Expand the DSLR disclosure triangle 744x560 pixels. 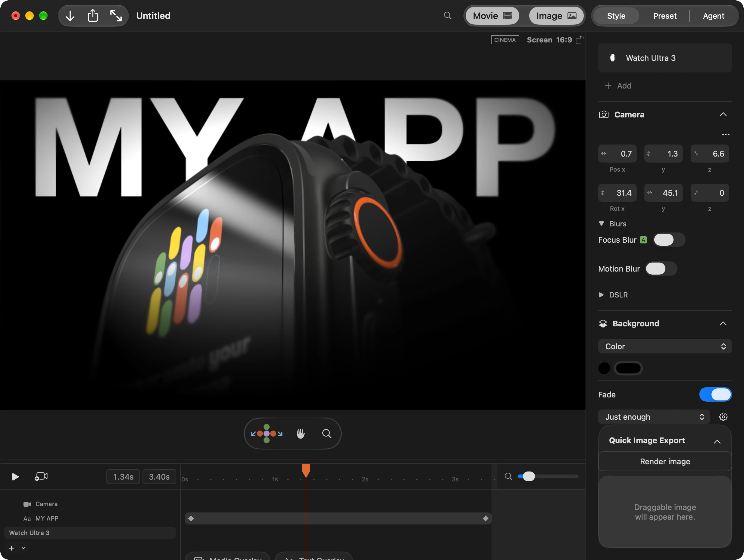[x=602, y=295]
